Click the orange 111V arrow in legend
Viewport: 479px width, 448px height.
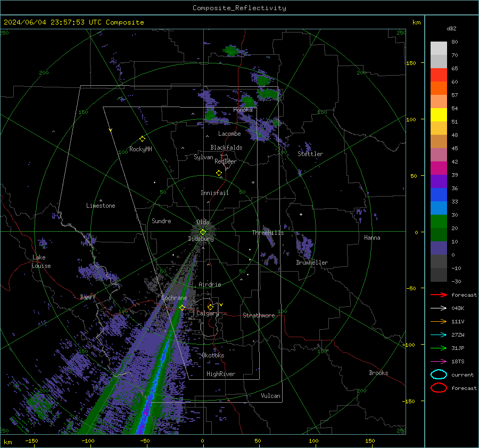[439, 321]
